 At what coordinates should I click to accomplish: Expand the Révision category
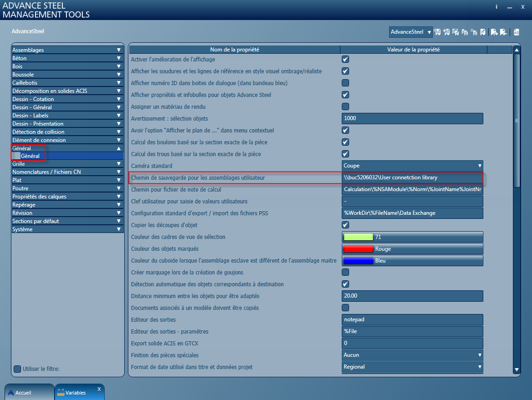tap(67, 213)
